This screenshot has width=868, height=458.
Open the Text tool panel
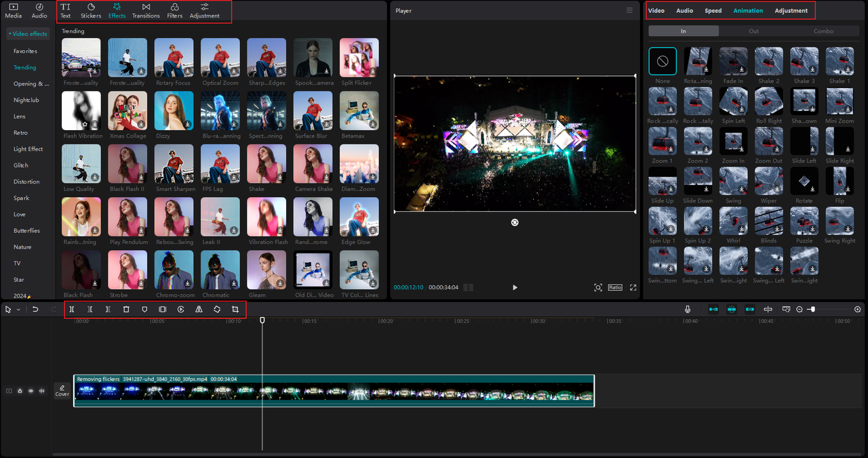pyautogui.click(x=65, y=10)
